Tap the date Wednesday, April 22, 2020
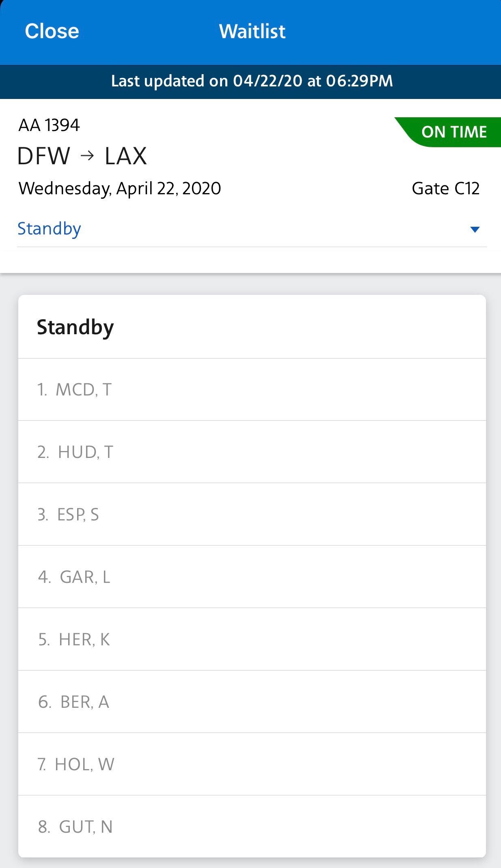This screenshot has width=501, height=868. pyautogui.click(x=120, y=189)
